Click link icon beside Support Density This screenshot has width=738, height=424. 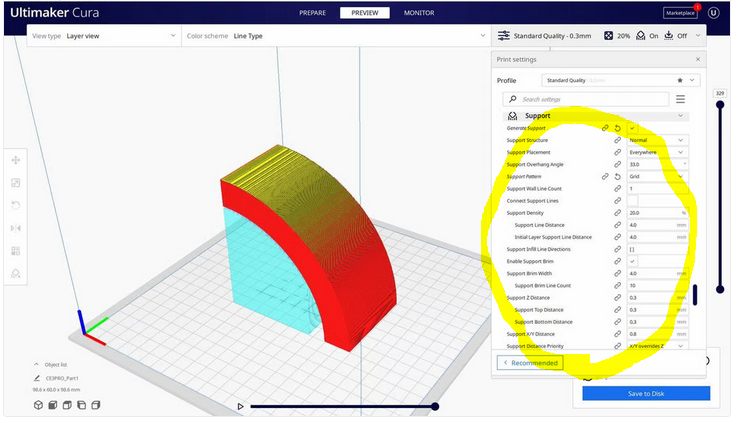618,213
